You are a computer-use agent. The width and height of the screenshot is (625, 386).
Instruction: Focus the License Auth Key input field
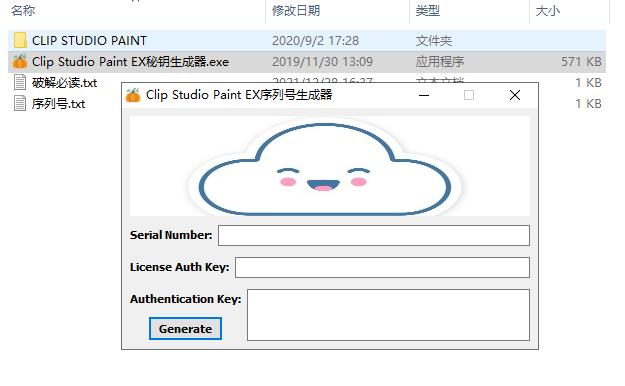(x=382, y=267)
